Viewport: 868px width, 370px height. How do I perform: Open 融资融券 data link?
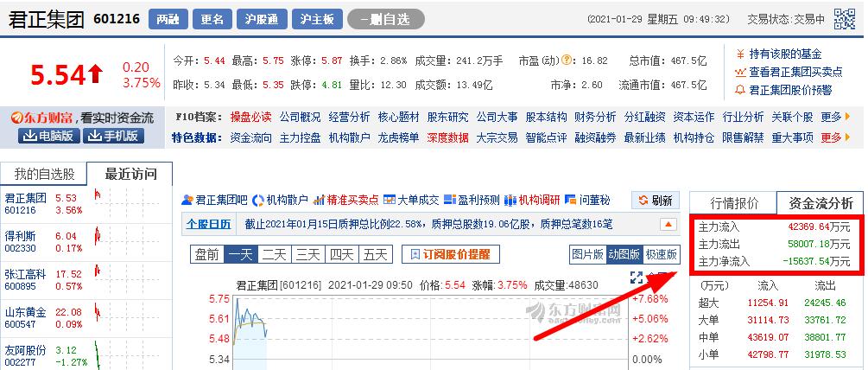(x=595, y=137)
